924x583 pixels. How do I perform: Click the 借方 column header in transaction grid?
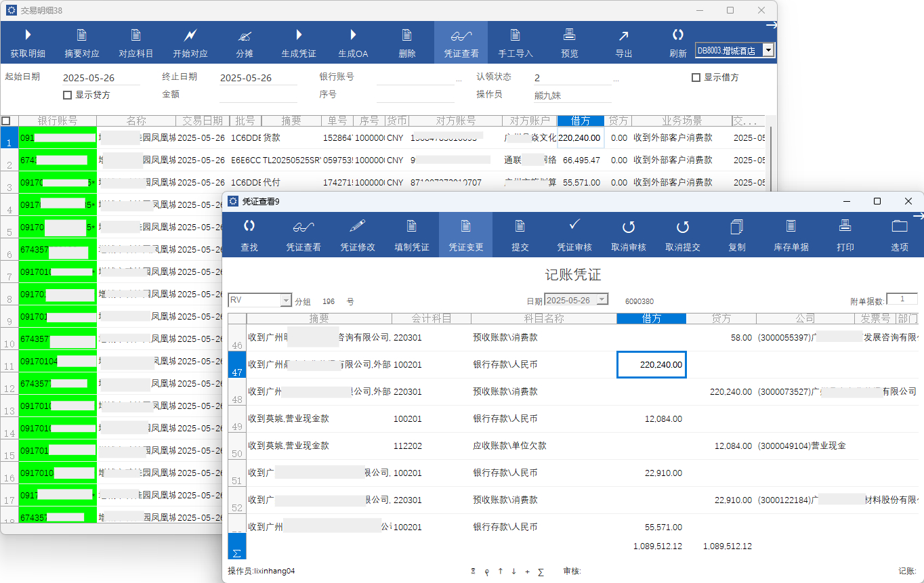click(x=581, y=121)
